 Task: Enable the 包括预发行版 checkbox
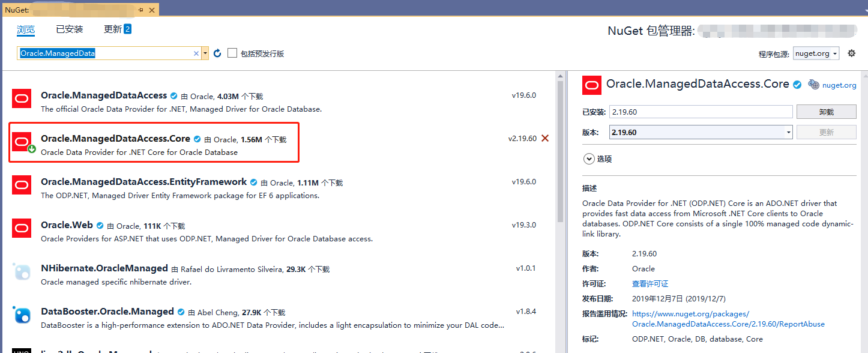[x=232, y=53]
